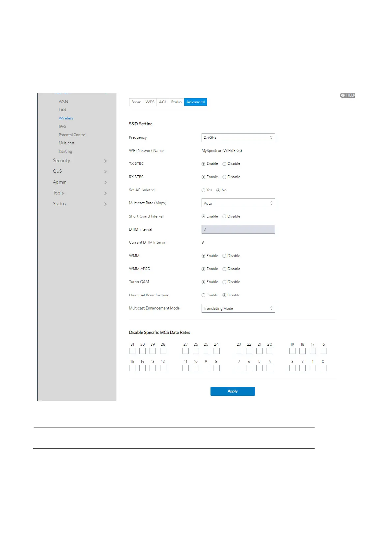Enable WMM APSD option
Screen dimensions: 392x555
tap(203, 269)
